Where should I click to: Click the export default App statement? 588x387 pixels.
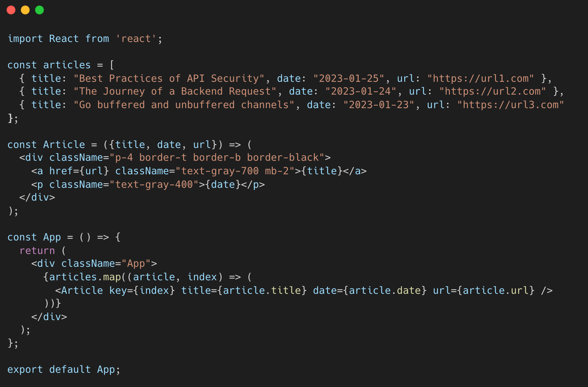64,369
